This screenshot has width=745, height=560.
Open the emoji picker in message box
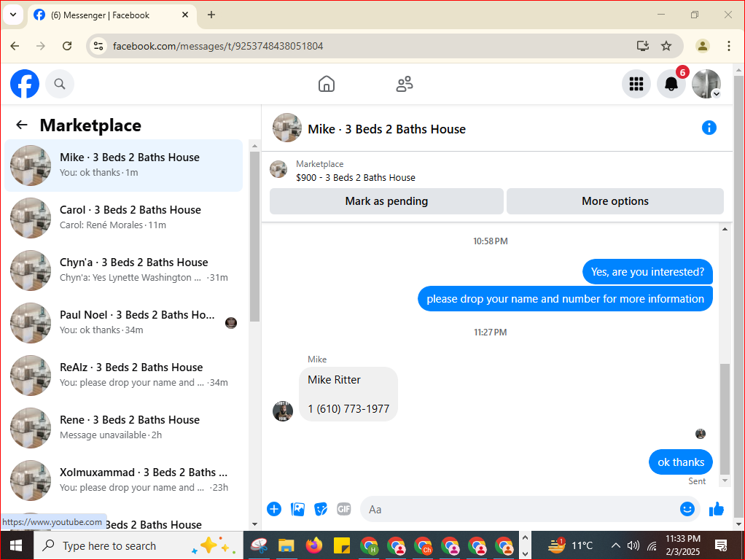tap(687, 509)
